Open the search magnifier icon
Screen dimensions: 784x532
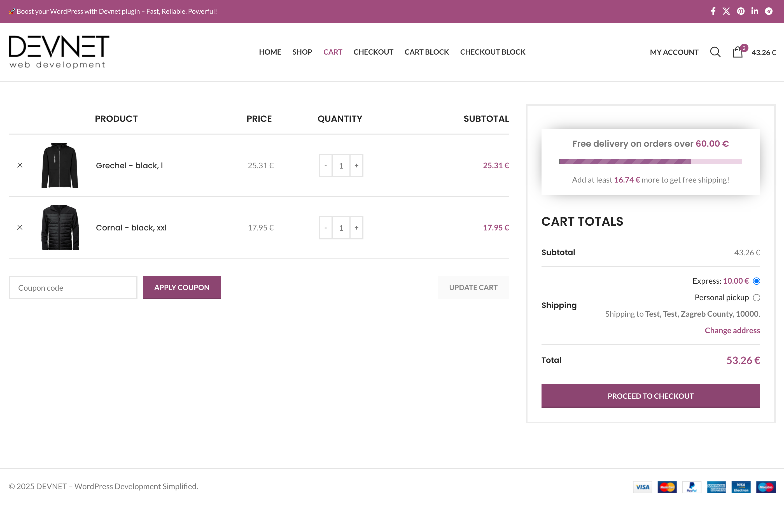click(715, 52)
